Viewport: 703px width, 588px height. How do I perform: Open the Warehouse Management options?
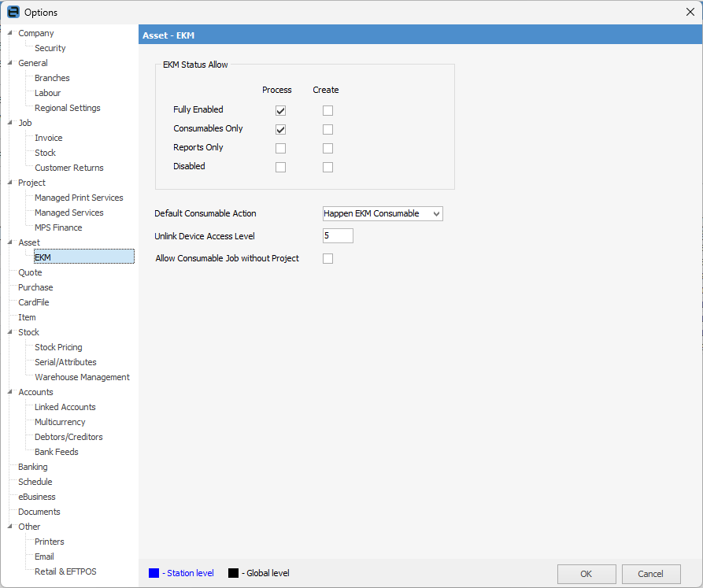point(82,377)
